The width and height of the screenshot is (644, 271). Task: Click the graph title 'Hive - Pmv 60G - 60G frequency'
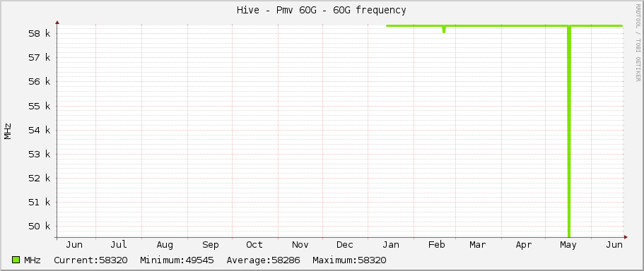pyautogui.click(x=321, y=10)
